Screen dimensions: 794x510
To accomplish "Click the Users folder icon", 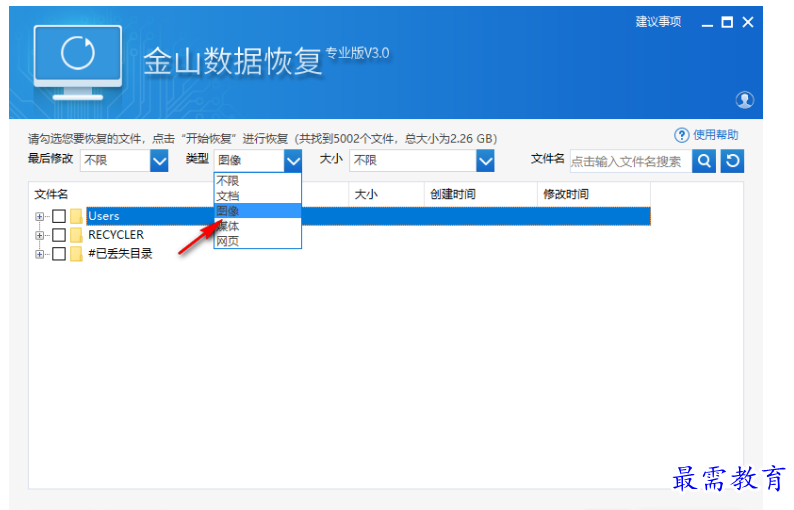I will [x=76, y=216].
